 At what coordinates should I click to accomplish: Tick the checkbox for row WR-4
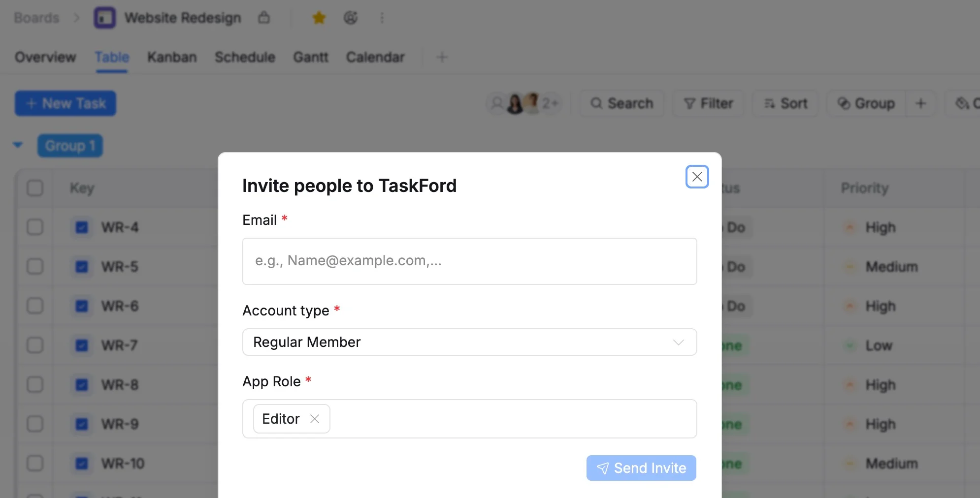35,227
